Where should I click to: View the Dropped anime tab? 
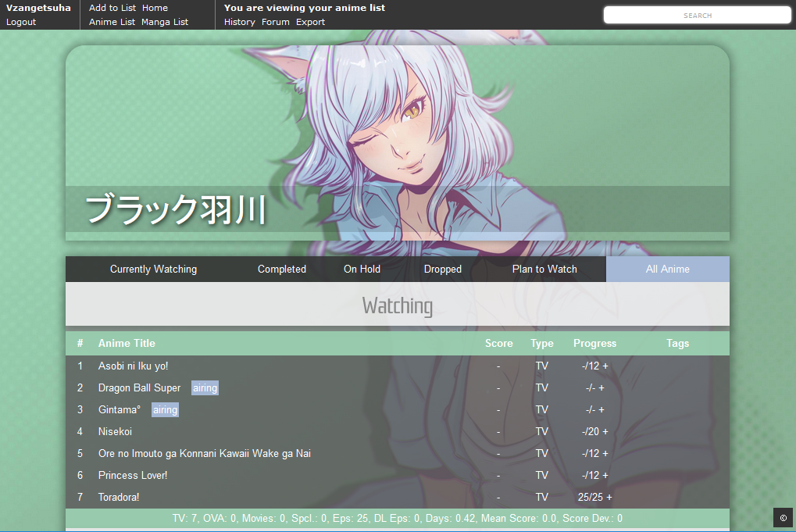tap(443, 269)
